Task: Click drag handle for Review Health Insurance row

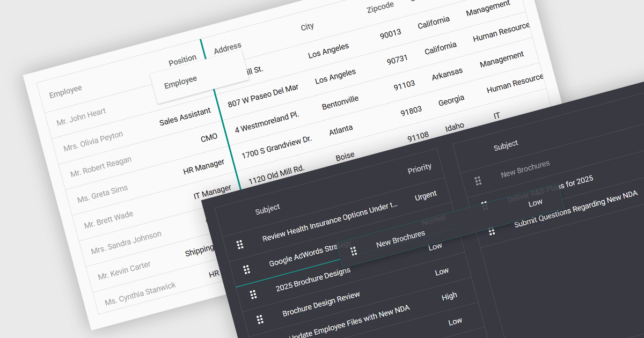Action: pos(240,245)
